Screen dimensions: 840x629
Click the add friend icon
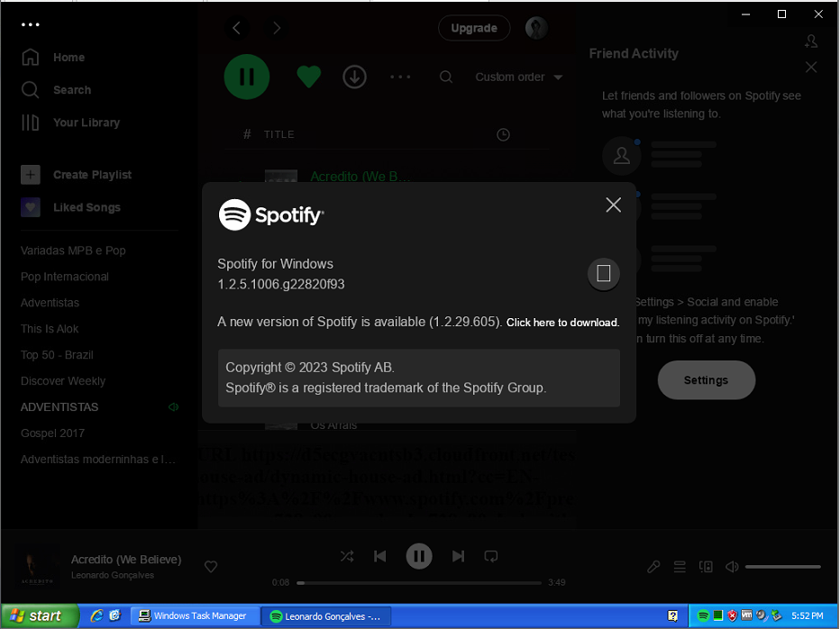[811, 41]
